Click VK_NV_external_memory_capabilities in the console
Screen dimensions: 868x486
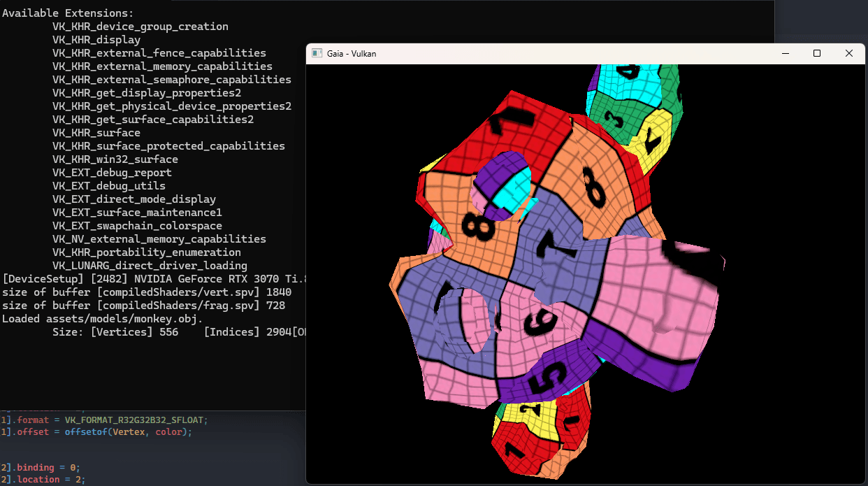tap(159, 239)
